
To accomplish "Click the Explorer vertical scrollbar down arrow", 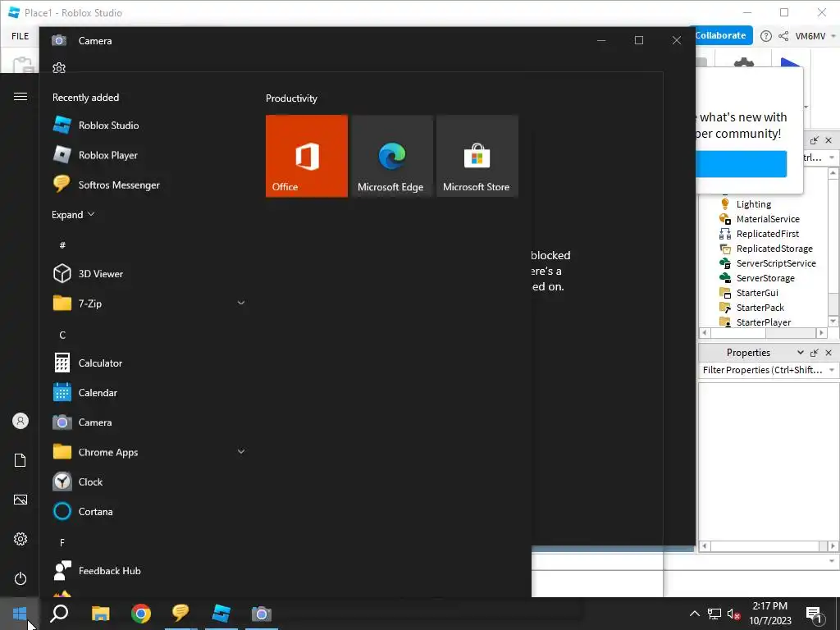I will click(833, 322).
